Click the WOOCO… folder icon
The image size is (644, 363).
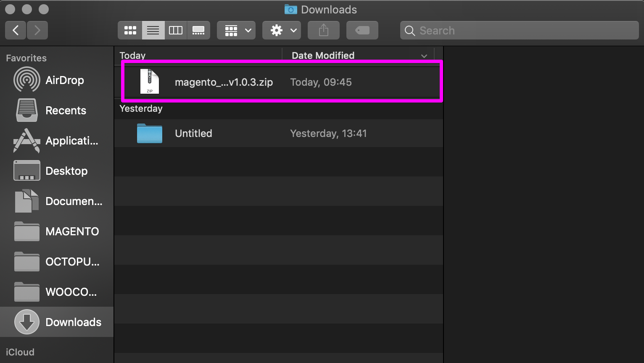tap(27, 292)
